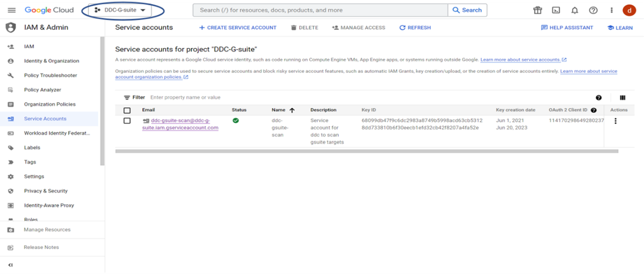Open the user account avatar
644x274 pixels.
pyautogui.click(x=629, y=10)
